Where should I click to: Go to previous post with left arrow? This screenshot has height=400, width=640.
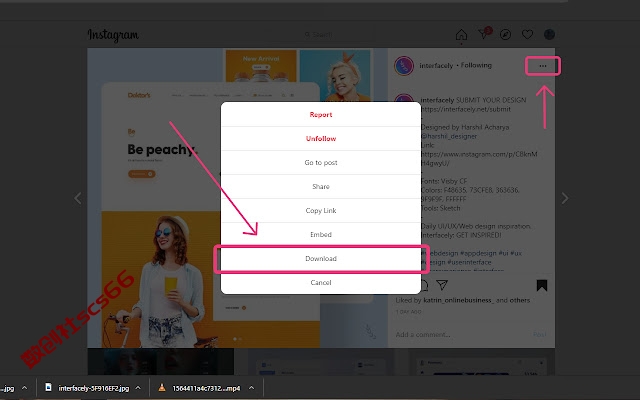[x=78, y=198]
